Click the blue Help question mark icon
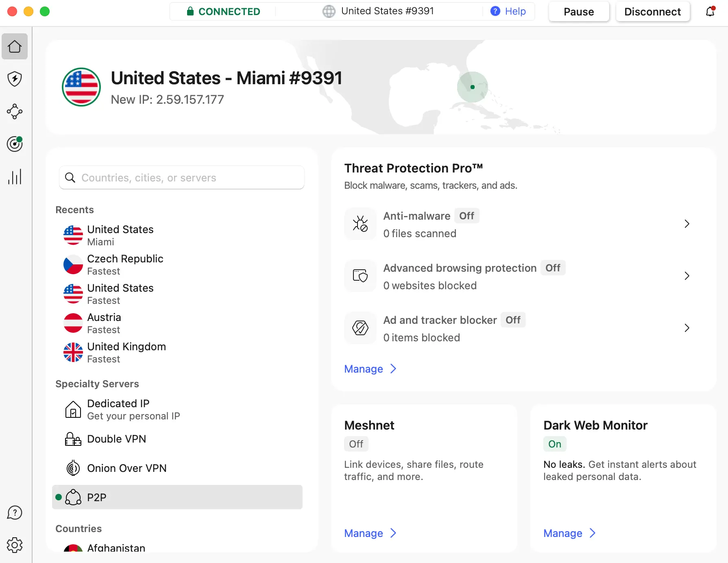 coord(495,11)
